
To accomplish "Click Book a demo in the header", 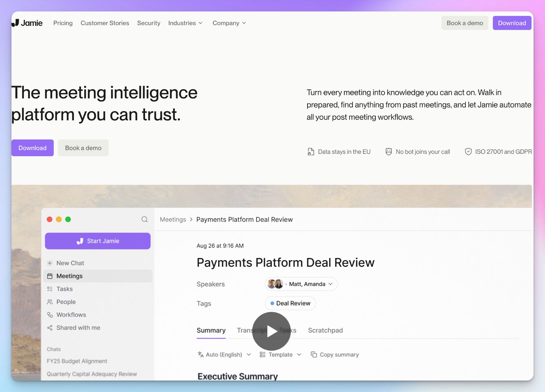I will [x=465, y=23].
